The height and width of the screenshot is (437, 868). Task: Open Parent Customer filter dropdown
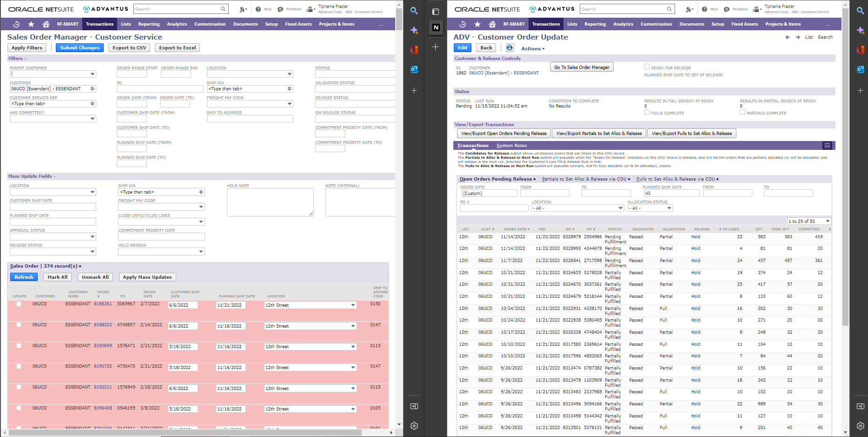point(93,74)
